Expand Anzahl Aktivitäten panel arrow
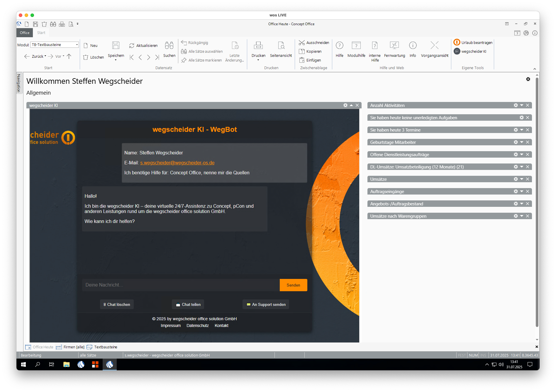This screenshot has width=556, height=392. point(522,105)
